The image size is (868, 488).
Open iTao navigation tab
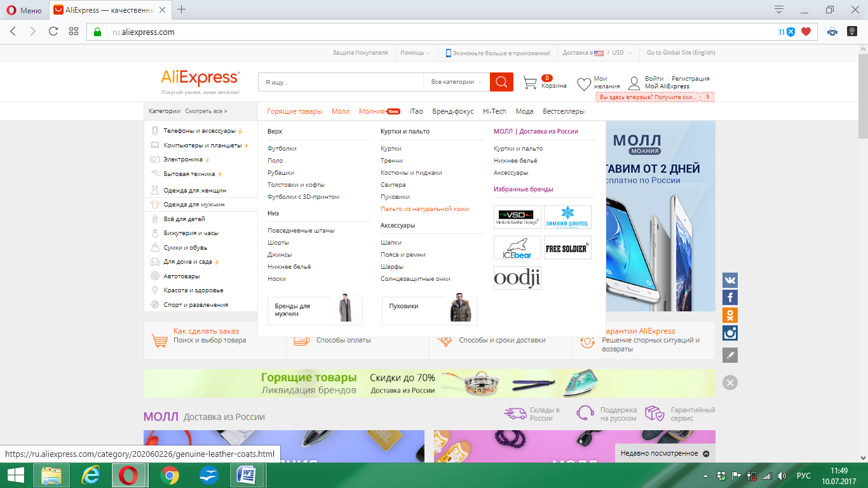tap(416, 111)
